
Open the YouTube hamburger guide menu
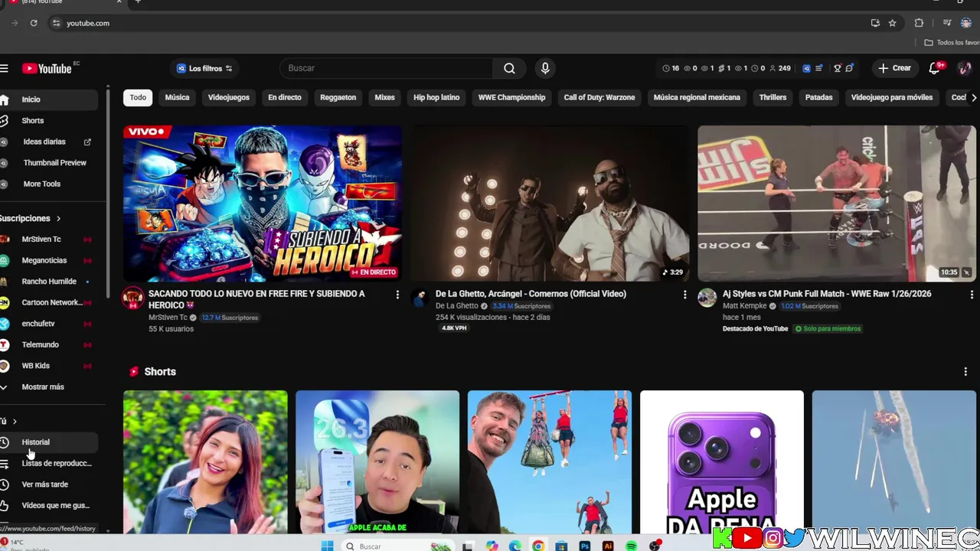[x=4, y=68]
